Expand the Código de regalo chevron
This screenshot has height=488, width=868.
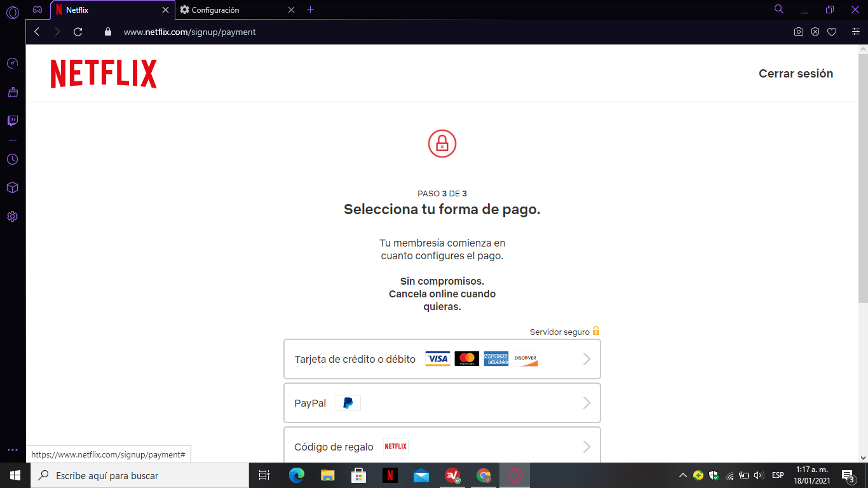[587, 447]
